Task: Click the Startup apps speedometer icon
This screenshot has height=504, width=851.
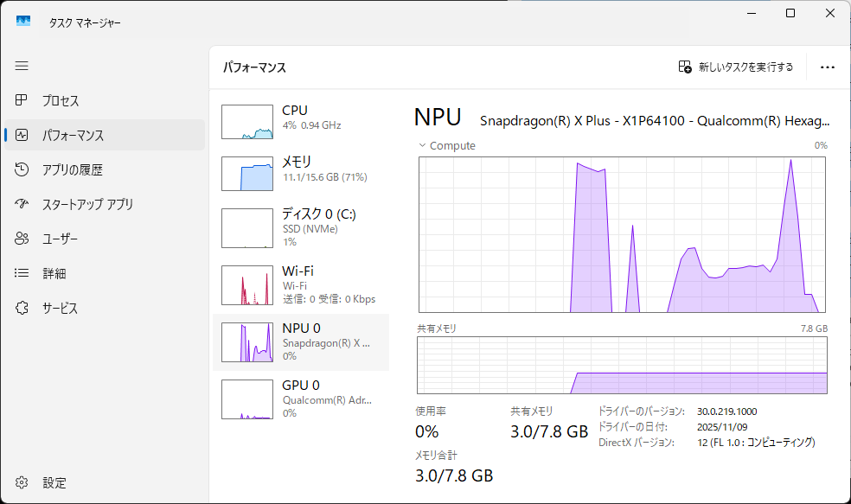Action: pos(22,205)
